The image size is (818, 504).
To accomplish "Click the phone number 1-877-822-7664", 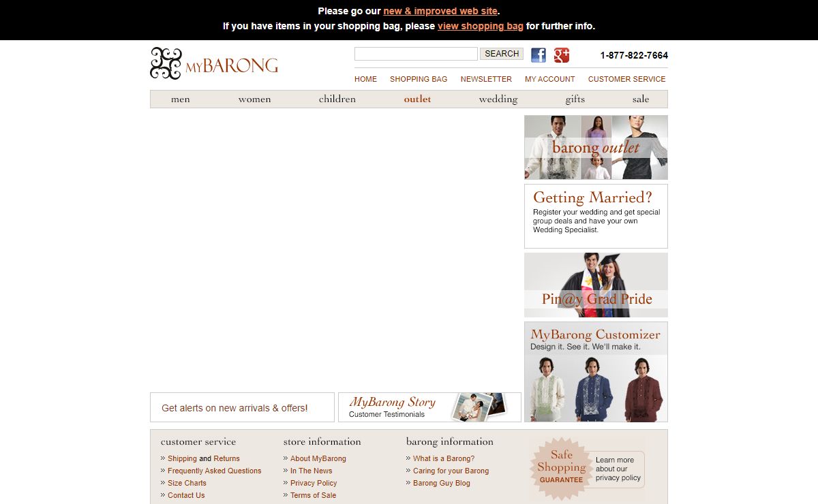I will [x=634, y=55].
